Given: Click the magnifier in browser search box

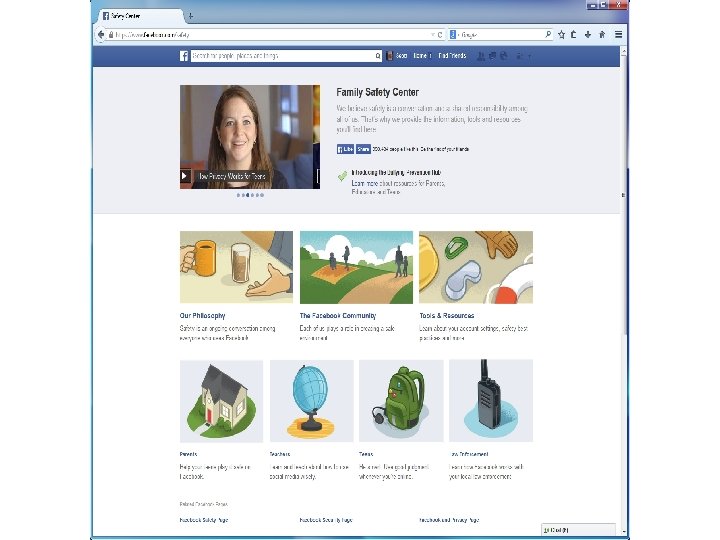Looking at the screenshot, I should point(548,34).
